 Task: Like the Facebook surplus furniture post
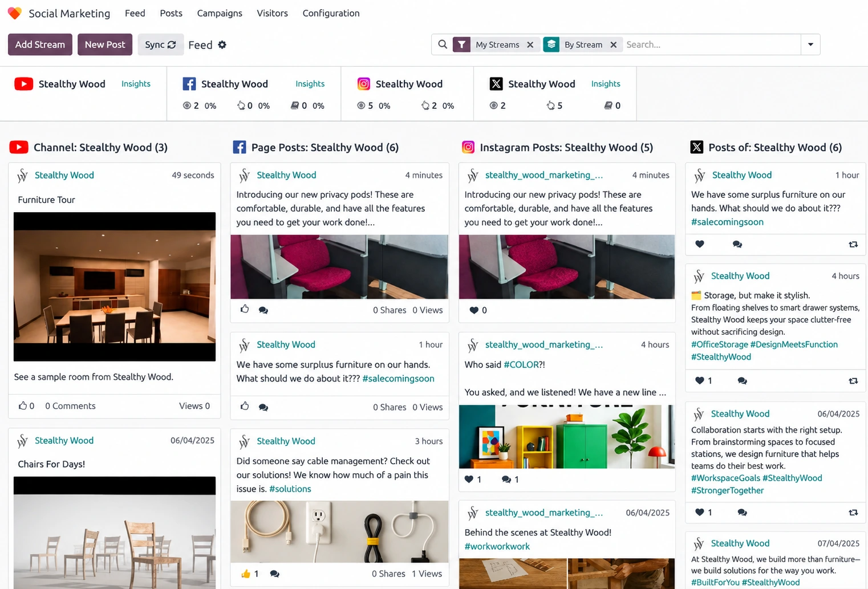pyautogui.click(x=245, y=406)
